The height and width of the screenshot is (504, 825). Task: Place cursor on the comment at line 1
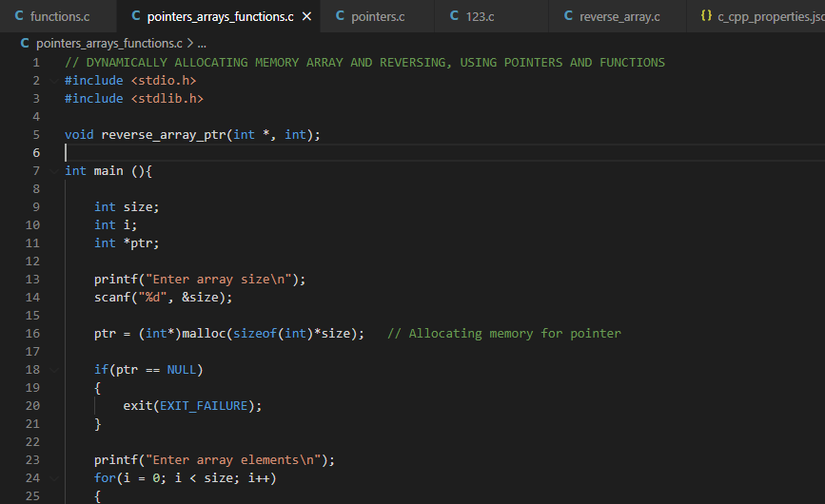[x=364, y=63]
